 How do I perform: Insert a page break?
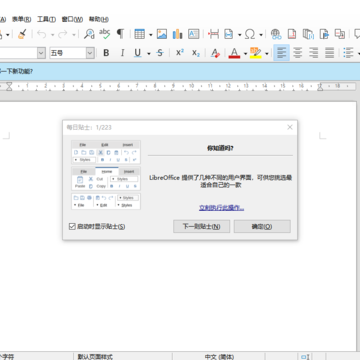(x=213, y=34)
